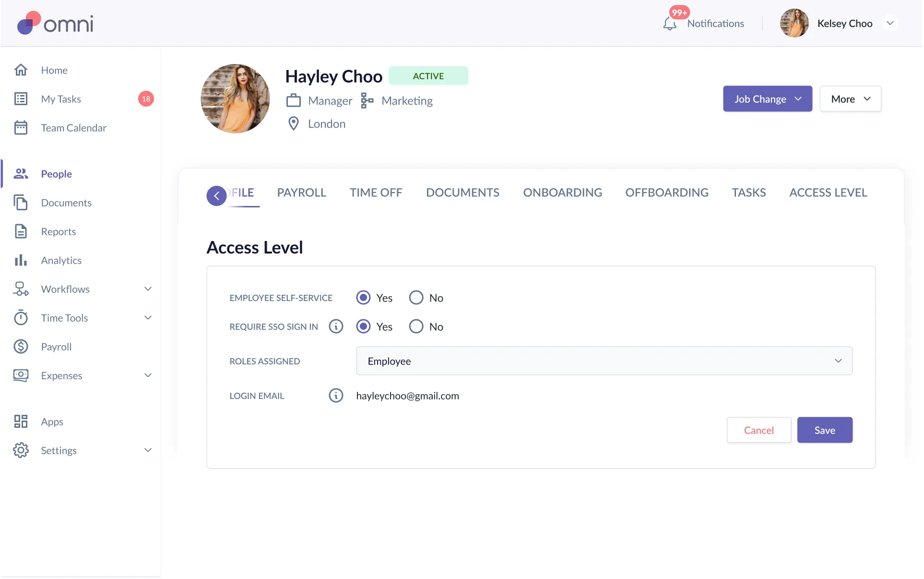Select No for Require SSO Sign In
924x579 pixels.
(416, 326)
